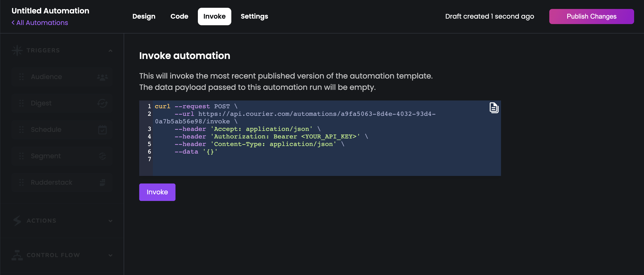Select the Segment trigger item
The height and width of the screenshot is (275, 644).
tap(62, 156)
